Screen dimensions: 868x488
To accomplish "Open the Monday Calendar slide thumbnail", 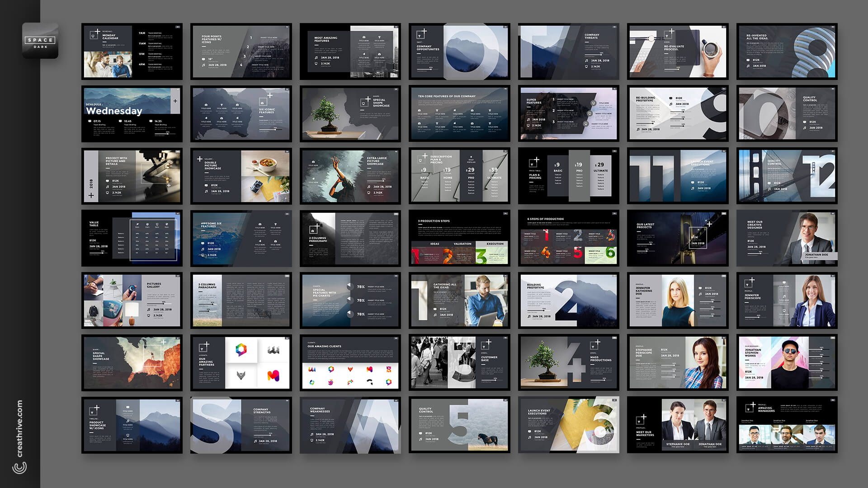I will [x=132, y=52].
